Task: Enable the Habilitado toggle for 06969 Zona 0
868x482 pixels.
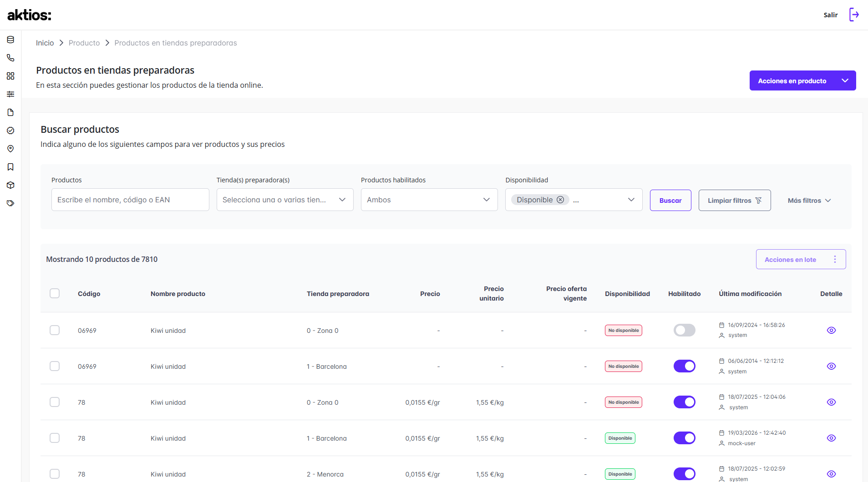Action: [x=684, y=330]
